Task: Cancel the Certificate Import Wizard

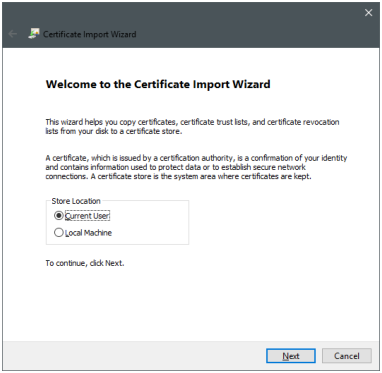Action: point(347,356)
